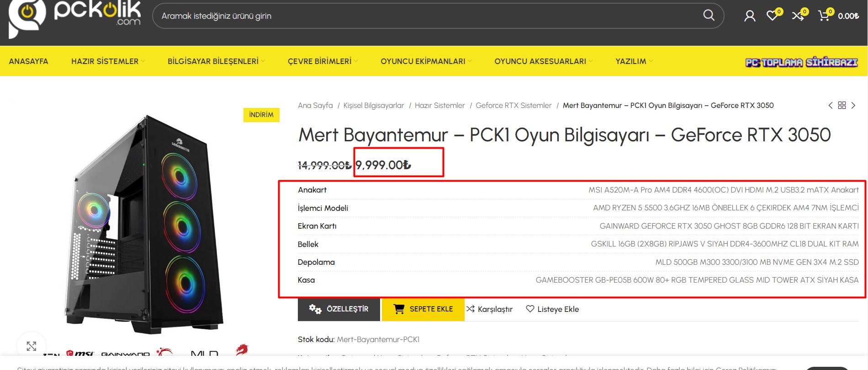Expand Bilgisayar Bileşenleri dropdown chevron
Viewport: 868px width, 370px height.
(263, 61)
